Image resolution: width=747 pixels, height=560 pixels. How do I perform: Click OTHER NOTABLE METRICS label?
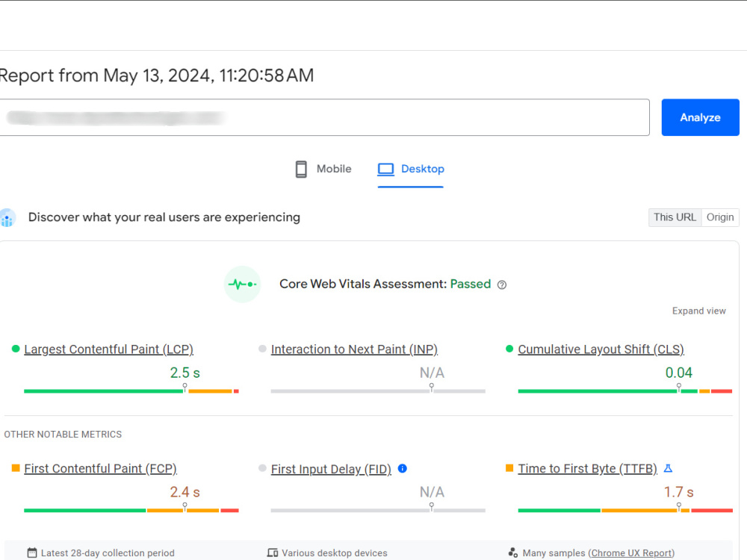[63, 435]
